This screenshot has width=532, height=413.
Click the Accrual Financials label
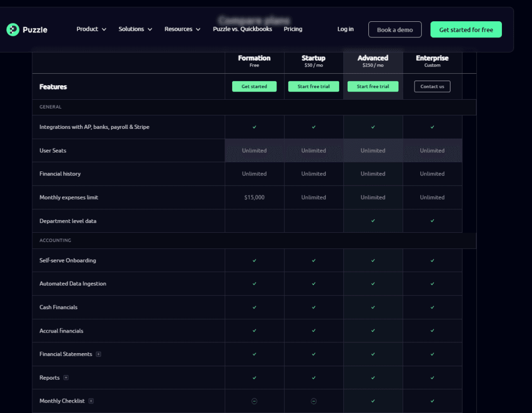point(61,331)
